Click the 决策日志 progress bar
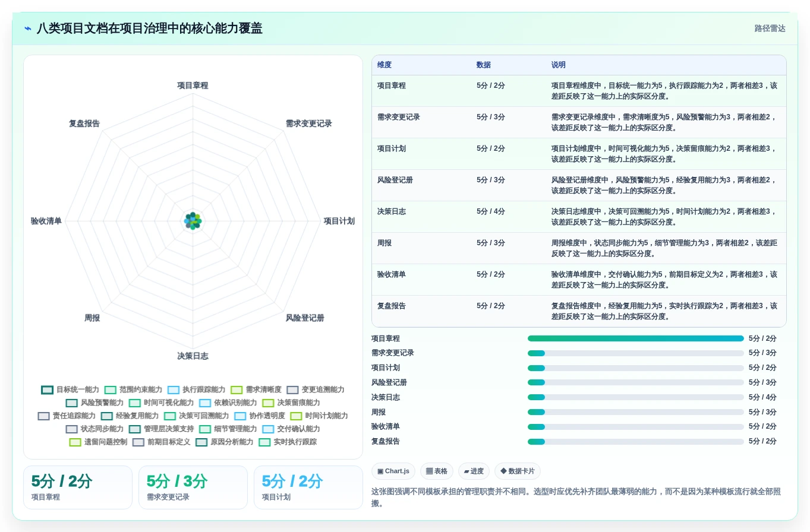The width and height of the screenshot is (810, 532). (x=635, y=397)
